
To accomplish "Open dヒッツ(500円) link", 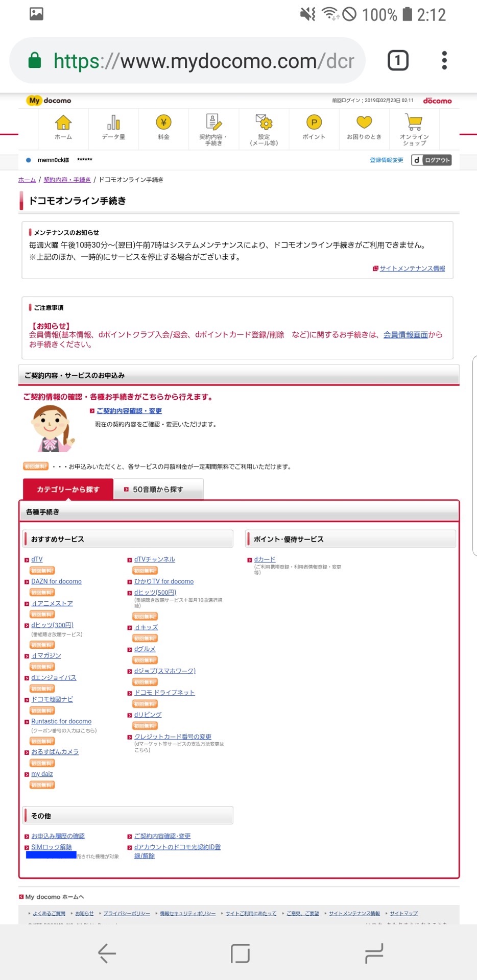I will pyautogui.click(x=155, y=593).
